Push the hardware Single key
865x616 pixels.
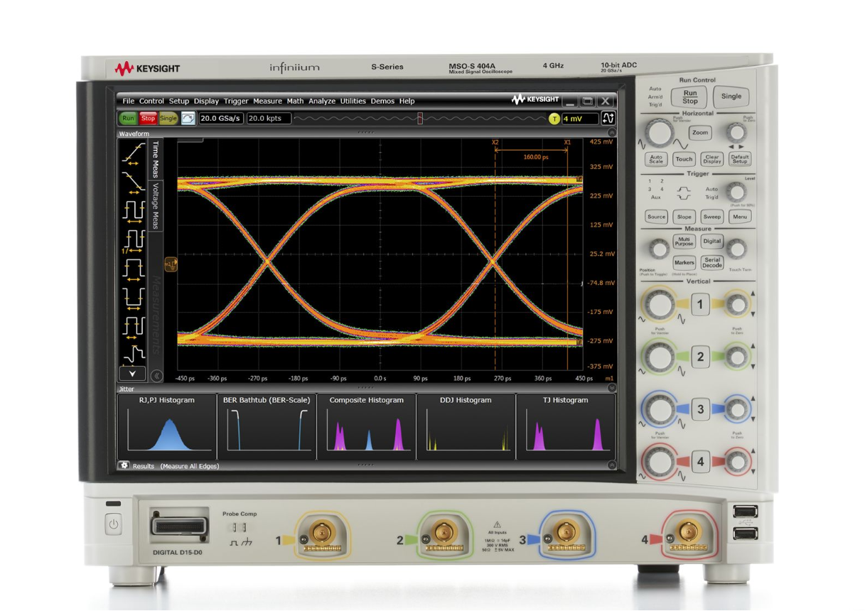pos(731,96)
